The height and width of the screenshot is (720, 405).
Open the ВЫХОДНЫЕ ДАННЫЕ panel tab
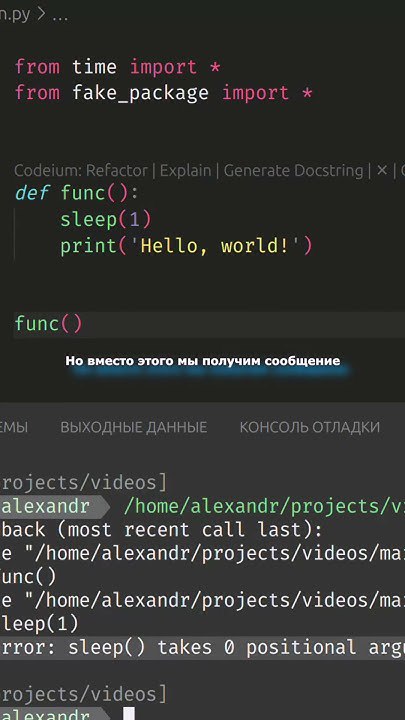click(134, 427)
